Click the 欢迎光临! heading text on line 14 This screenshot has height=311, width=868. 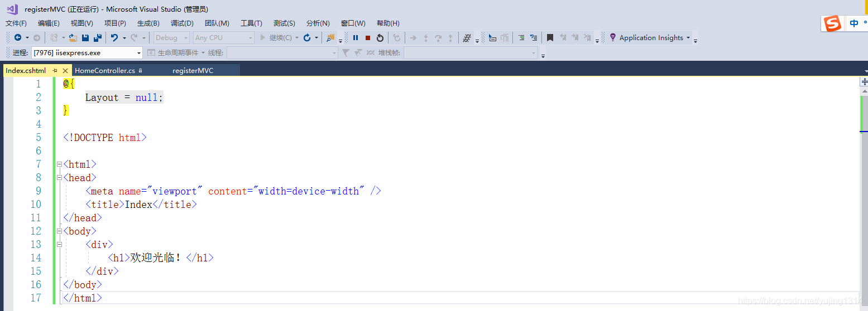[155, 258]
